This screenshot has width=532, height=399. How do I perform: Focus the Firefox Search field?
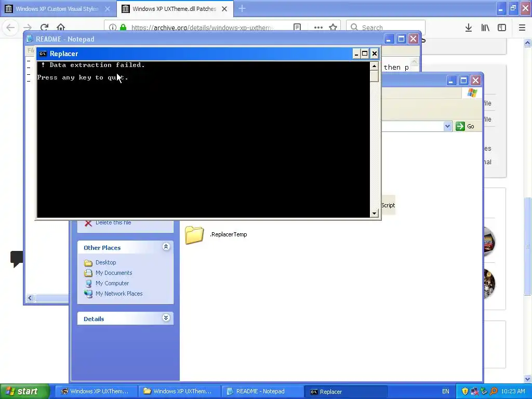coord(386,27)
